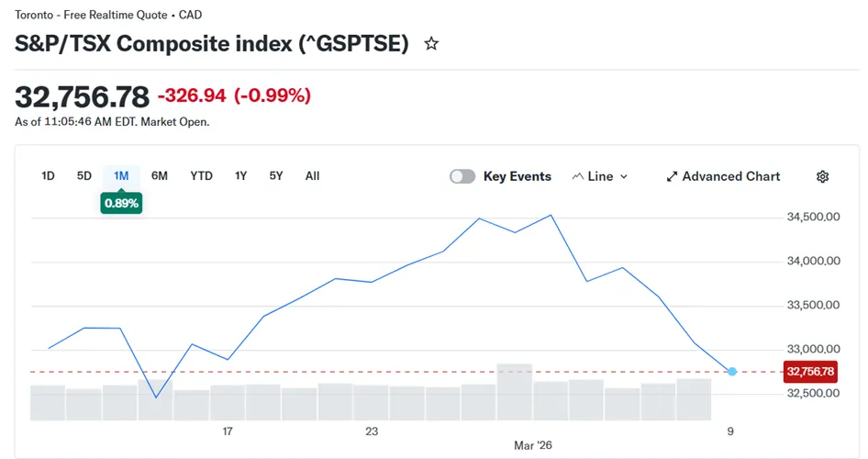Open the Advanced Chart link

click(730, 176)
